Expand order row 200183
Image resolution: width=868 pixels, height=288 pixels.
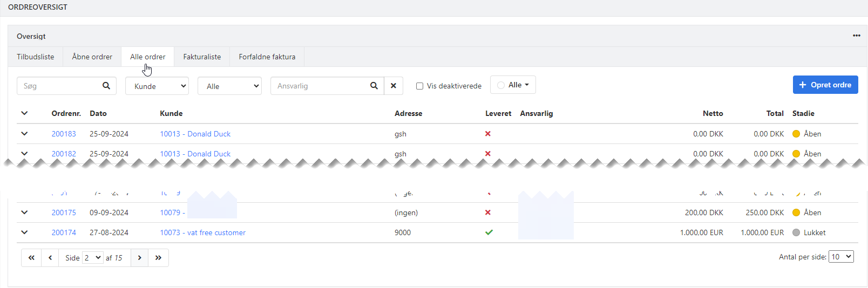click(24, 134)
